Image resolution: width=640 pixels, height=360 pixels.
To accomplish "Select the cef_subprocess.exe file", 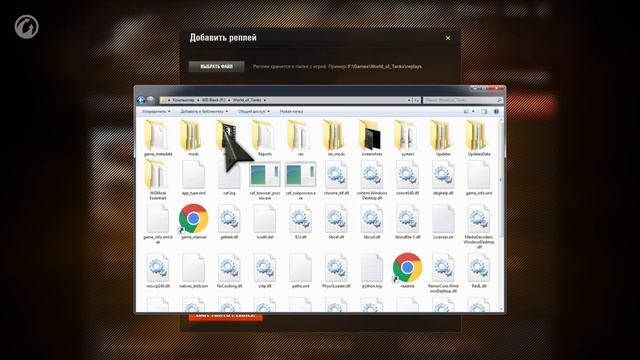I will (x=300, y=180).
